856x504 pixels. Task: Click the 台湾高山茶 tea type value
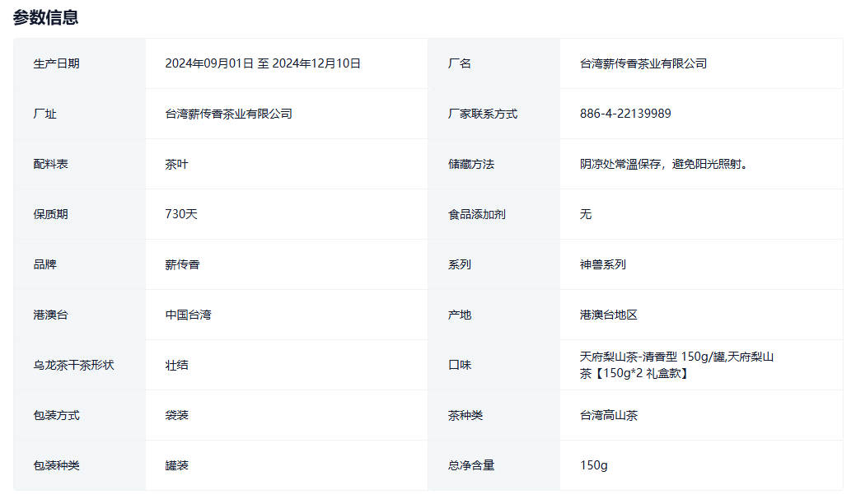[x=608, y=415]
